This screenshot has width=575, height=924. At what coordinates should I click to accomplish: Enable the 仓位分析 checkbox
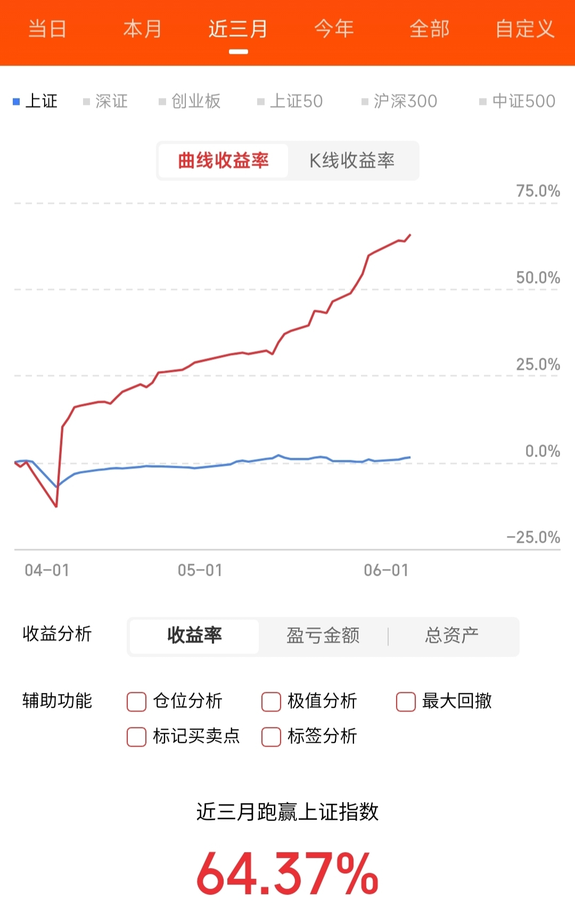(137, 702)
